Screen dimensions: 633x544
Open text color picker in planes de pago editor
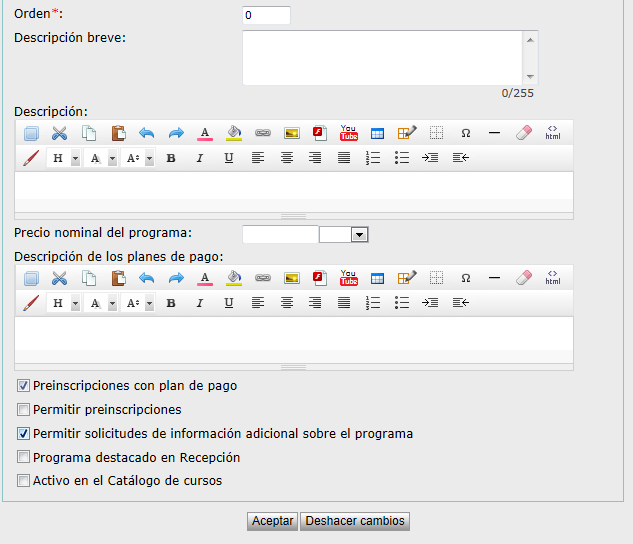pyautogui.click(x=205, y=278)
